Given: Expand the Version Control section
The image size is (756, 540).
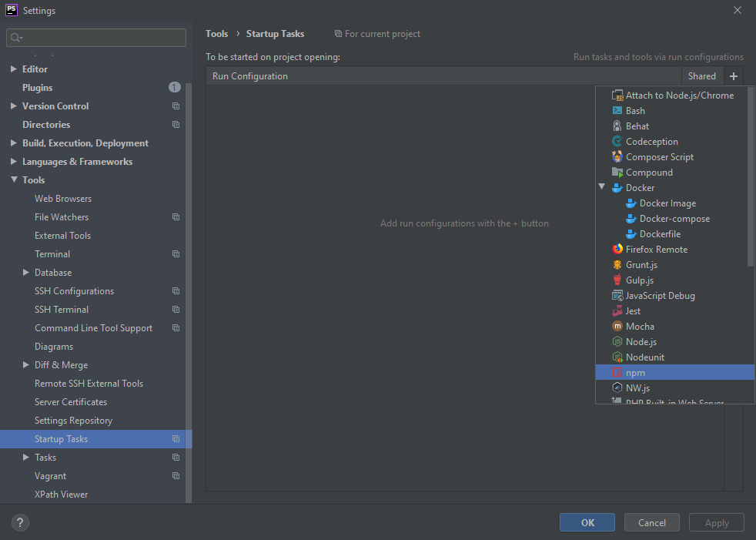Looking at the screenshot, I should (x=14, y=106).
